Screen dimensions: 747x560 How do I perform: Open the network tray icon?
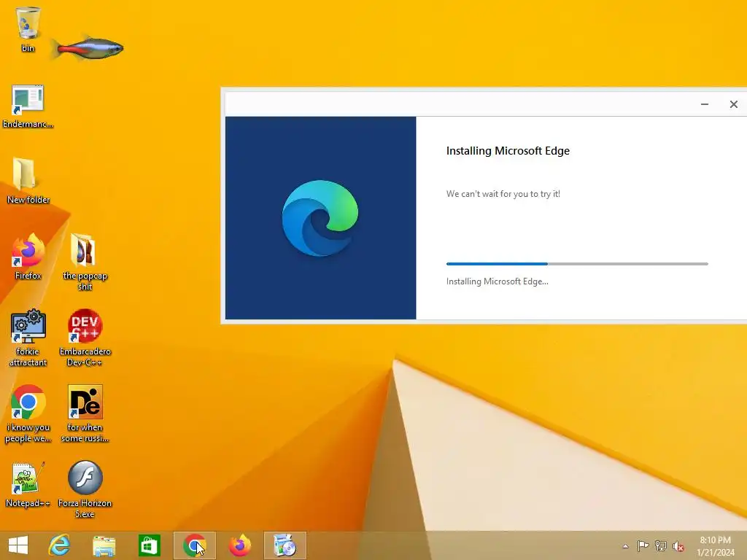(x=660, y=545)
